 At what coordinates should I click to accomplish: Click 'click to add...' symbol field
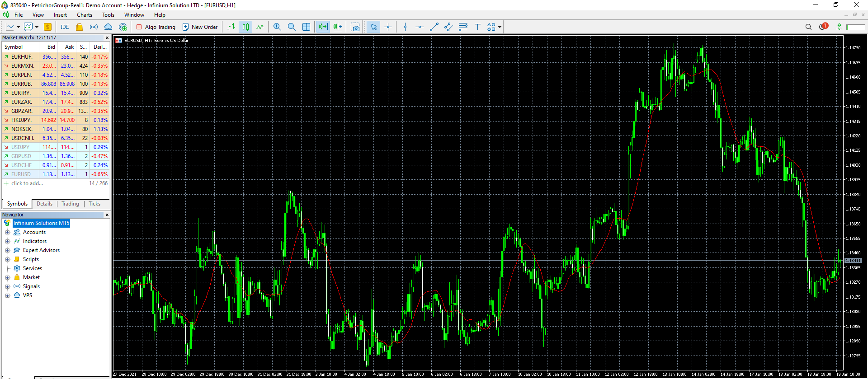[27, 183]
